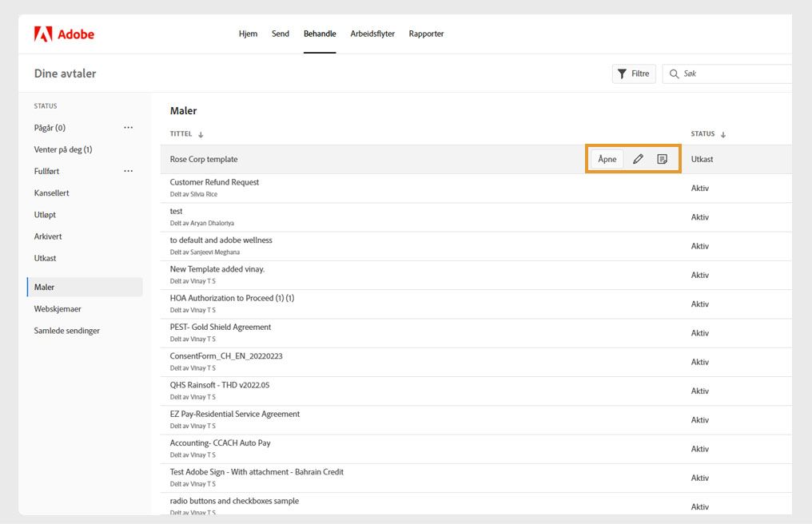
Task: Click the notes icon for Rose Corp template
Action: coord(662,159)
